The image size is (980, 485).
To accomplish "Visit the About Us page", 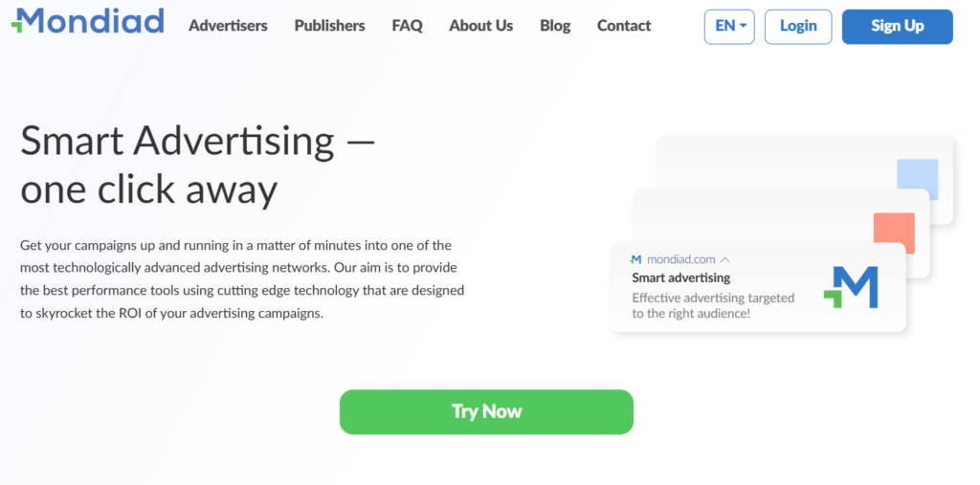I will (x=480, y=26).
